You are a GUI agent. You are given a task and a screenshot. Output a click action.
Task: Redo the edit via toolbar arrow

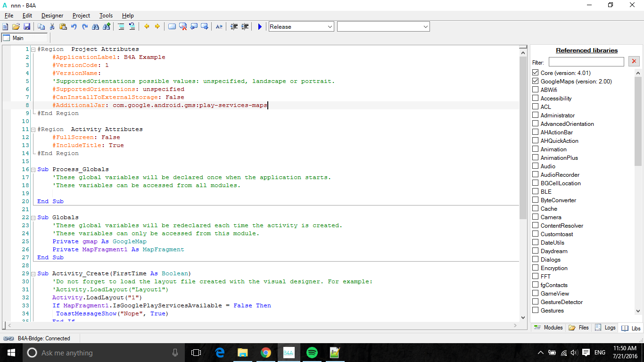pyautogui.click(x=85, y=27)
